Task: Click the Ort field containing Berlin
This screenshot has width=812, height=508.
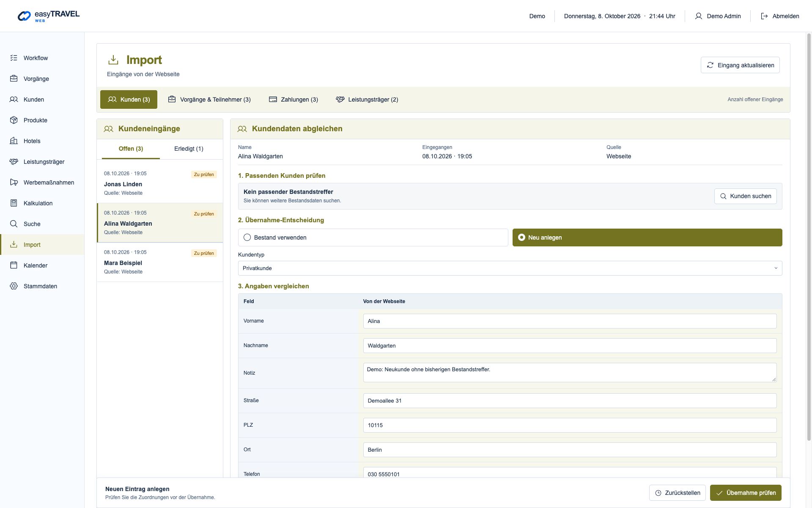Action: click(x=570, y=450)
